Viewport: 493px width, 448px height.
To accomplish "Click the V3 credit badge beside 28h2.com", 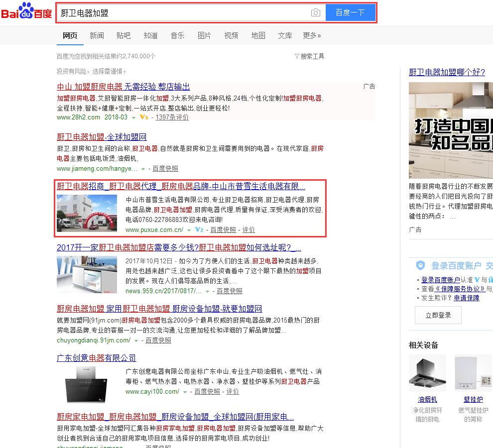I will click(144, 117).
